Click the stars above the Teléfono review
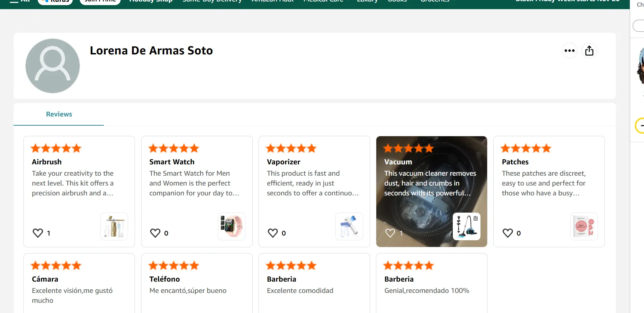 pos(174,266)
